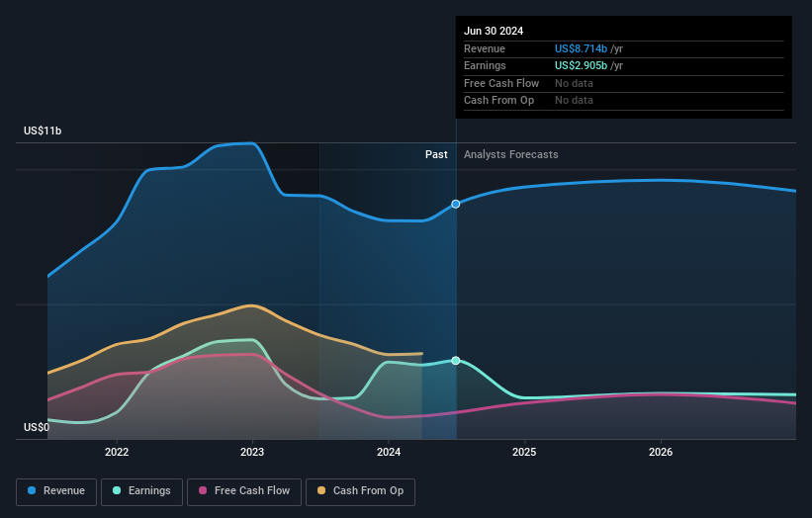Click the 2026 x-axis label
812x518 pixels.
661,452
